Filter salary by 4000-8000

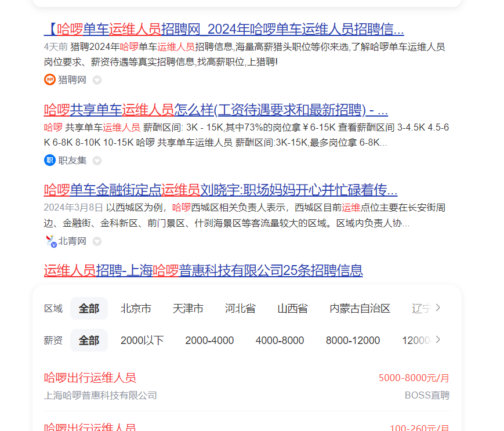click(x=280, y=341)
